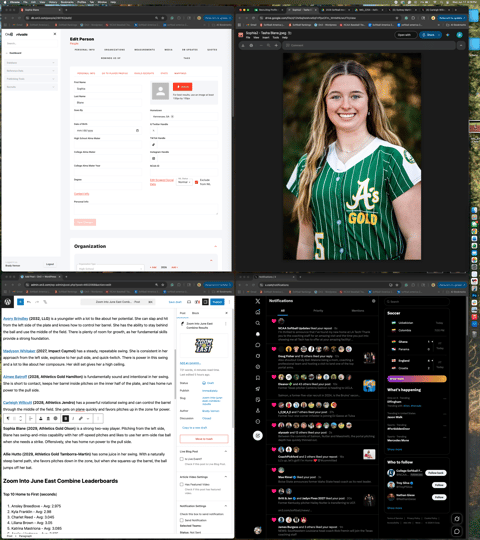
Task: Click the bookmarks icon in X sidebar
Action: pos(258,378)
